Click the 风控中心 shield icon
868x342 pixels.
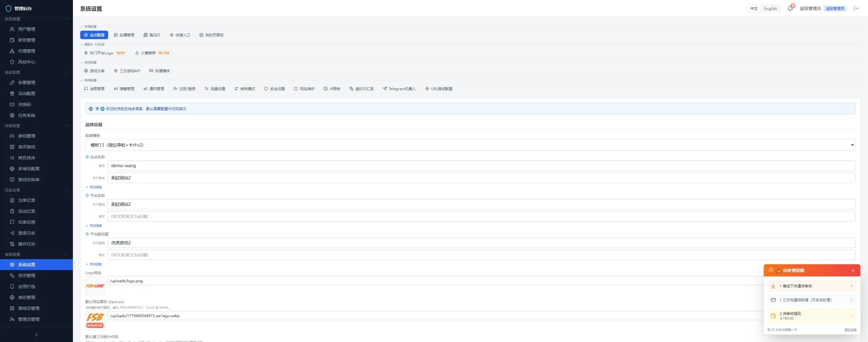tap(12, 62)
